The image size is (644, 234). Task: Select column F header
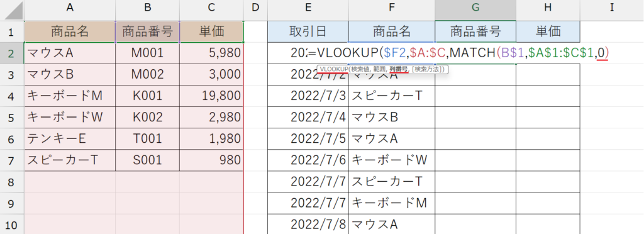[x=391, y=10]
